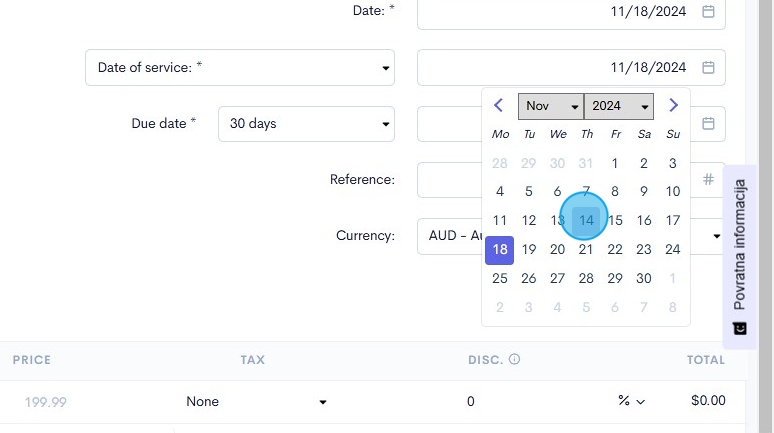This screenshot has height=433, width=774.
Task: Click the price field showing 199.99
Action: tap(46, 402)
